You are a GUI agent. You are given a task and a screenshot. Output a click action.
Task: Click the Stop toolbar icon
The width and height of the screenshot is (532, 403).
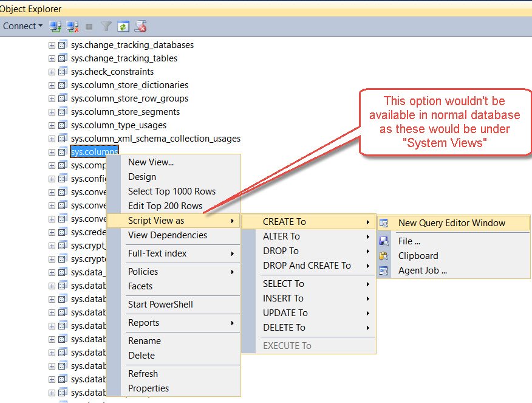point(89,27)
